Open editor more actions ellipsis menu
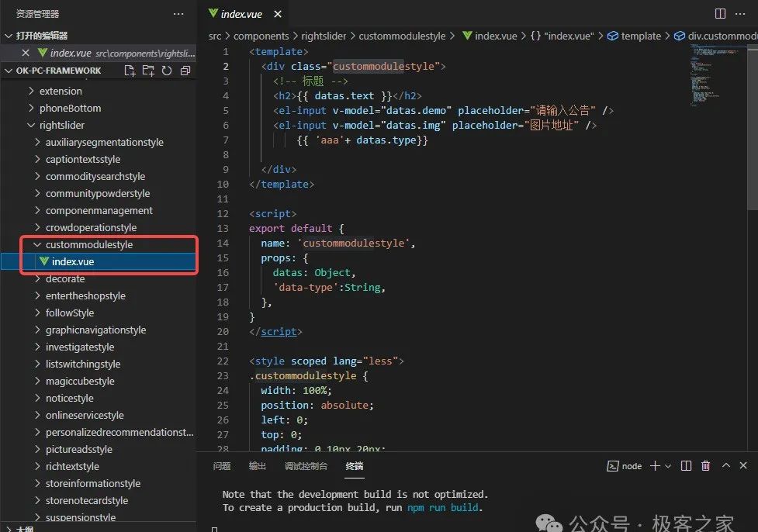Screen dimensions: 758x532 click(740, 13)
